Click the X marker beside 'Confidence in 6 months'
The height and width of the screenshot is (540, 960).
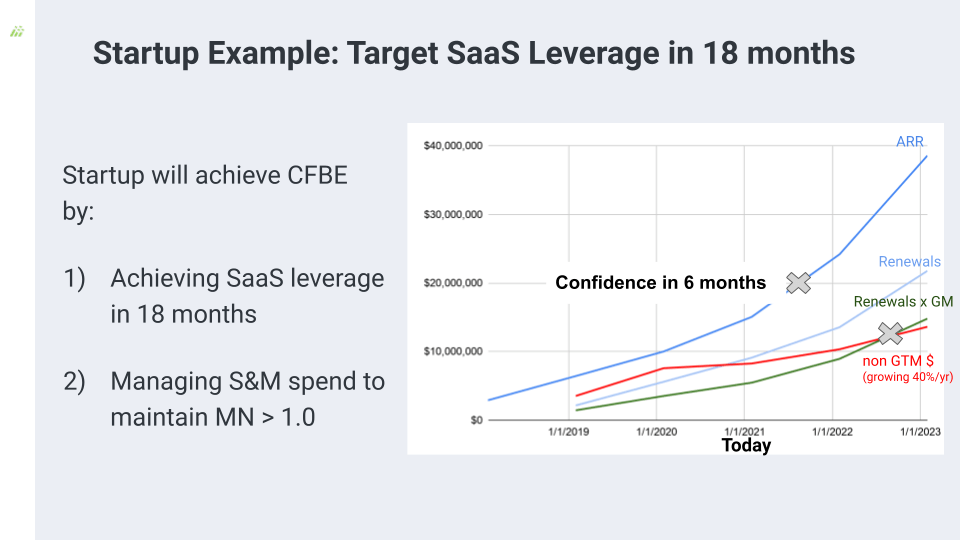pyautogui.click(x=798, y=283)
